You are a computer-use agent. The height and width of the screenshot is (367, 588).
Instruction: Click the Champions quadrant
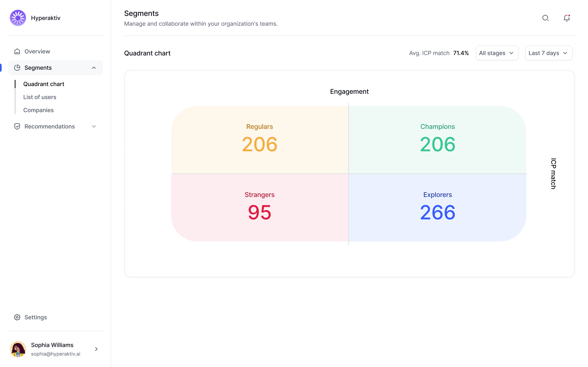point(437,140)
